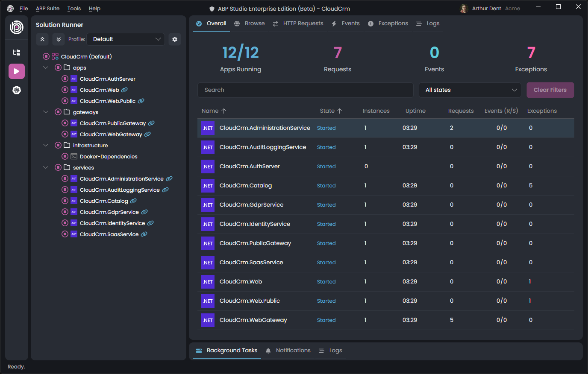The width and height of the screenshot is (588, 374).
Task: Click link icon beside CloudCrm.Catalog in tree
Action: [x=133, y=201]
